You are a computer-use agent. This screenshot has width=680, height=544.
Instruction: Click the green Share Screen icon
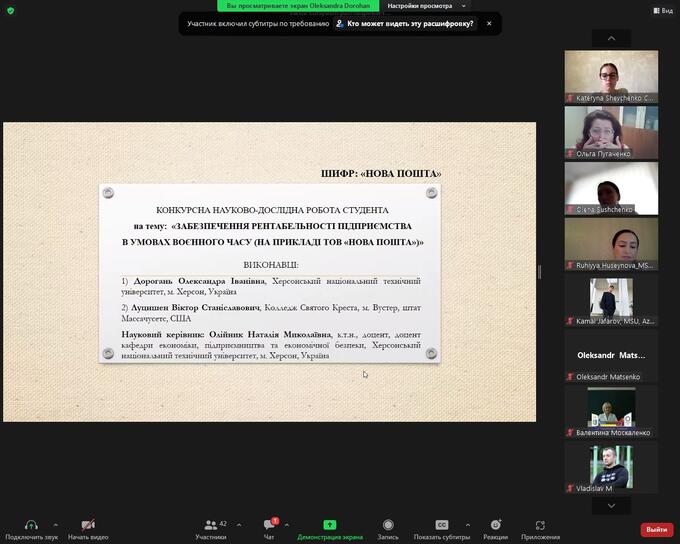click(x=330, y=525)
